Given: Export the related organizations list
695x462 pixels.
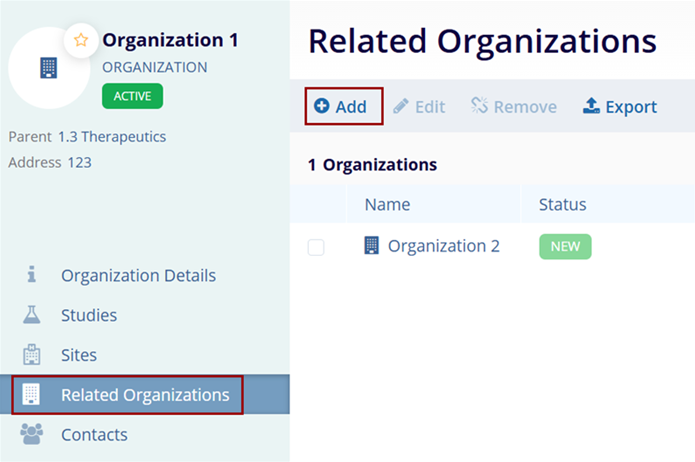Looking at the screenshot, I should pos(620,106).
